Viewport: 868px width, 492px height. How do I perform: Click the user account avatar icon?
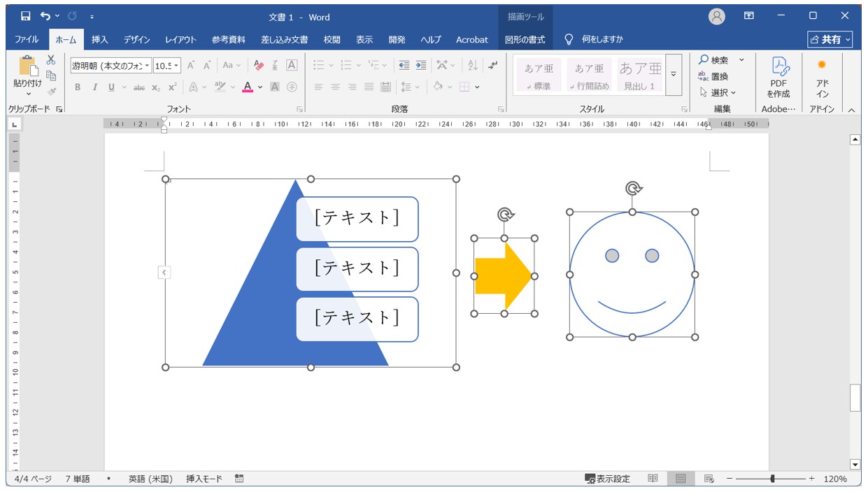[x=717, y=16]
